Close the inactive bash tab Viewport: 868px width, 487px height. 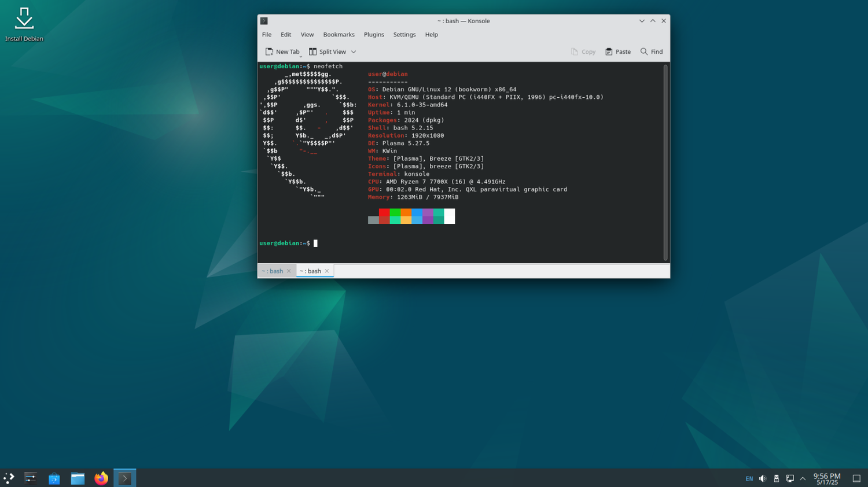[289, 271]
